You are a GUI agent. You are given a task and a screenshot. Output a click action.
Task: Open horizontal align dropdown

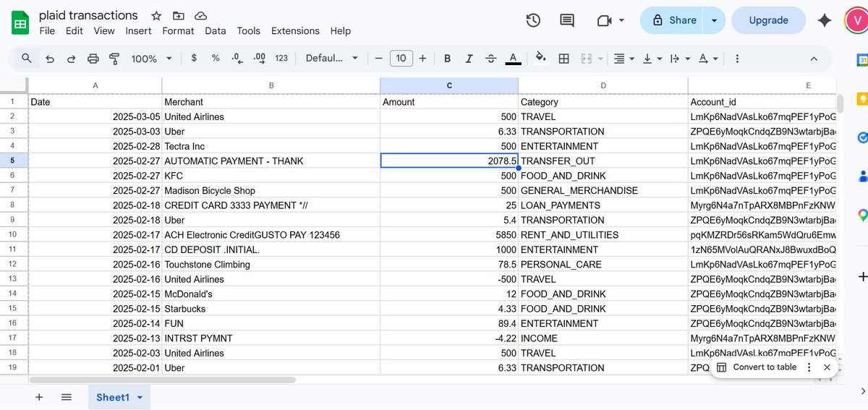624,59
